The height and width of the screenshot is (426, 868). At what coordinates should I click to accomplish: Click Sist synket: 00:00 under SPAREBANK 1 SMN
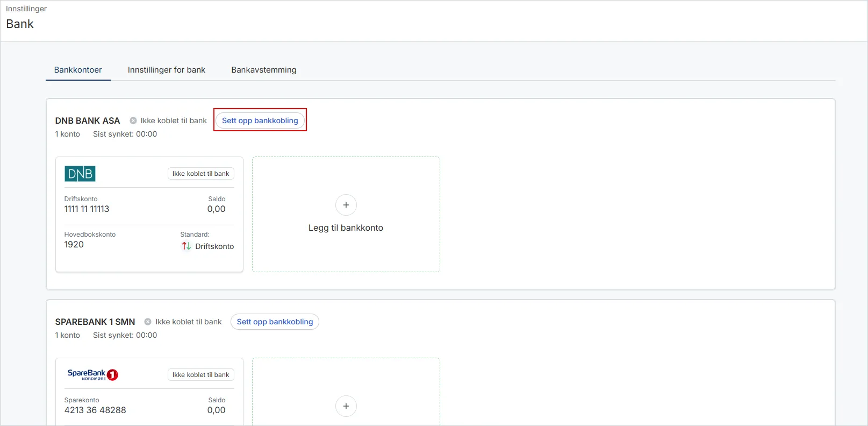tap(125, 335)
